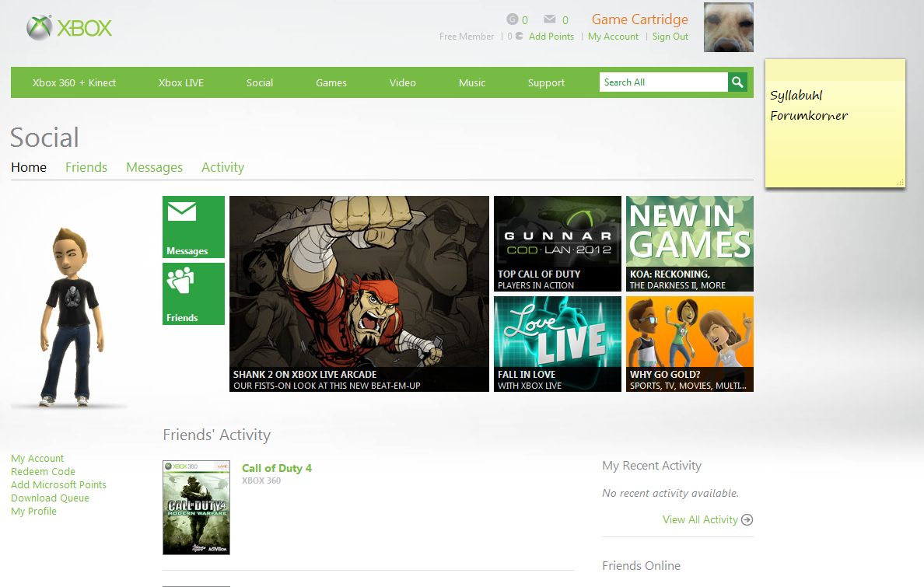The image size is (924, 587).
Task: Click the dog gamer picture
Action: pos(728,27)
